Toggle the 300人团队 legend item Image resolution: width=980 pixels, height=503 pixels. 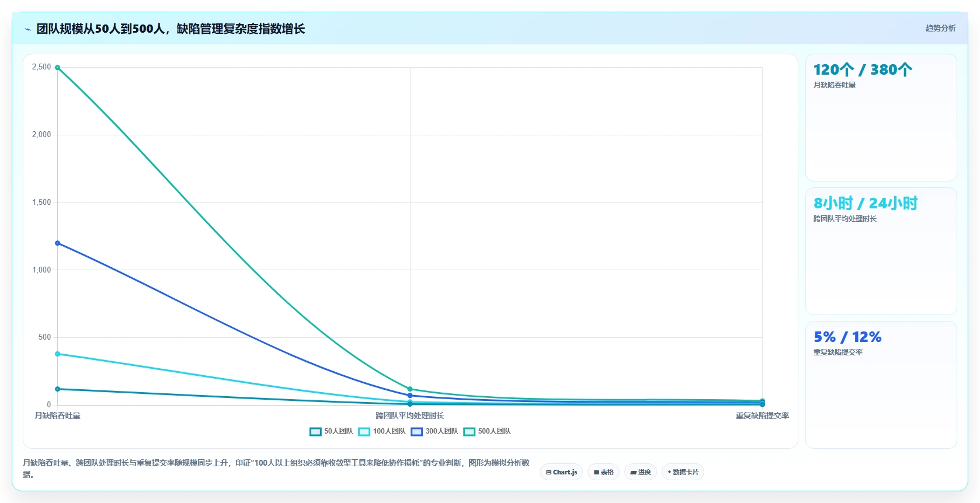coord(435,431)
